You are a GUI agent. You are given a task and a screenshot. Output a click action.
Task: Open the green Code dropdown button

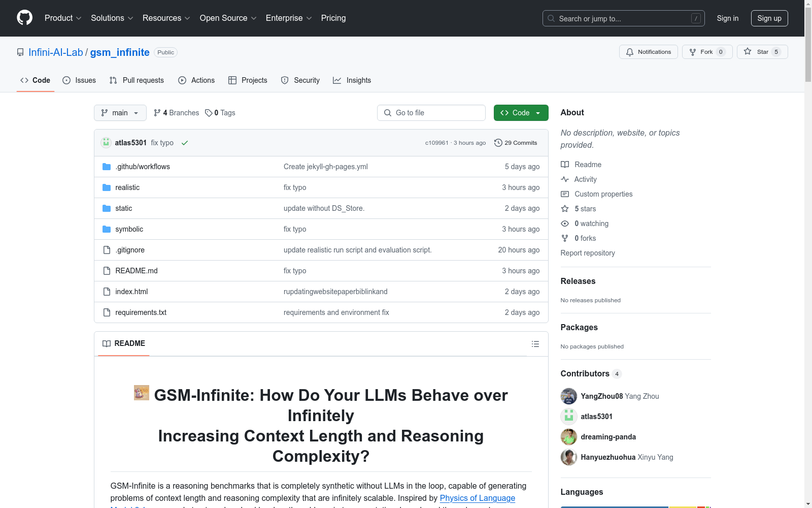coord(521,113)
